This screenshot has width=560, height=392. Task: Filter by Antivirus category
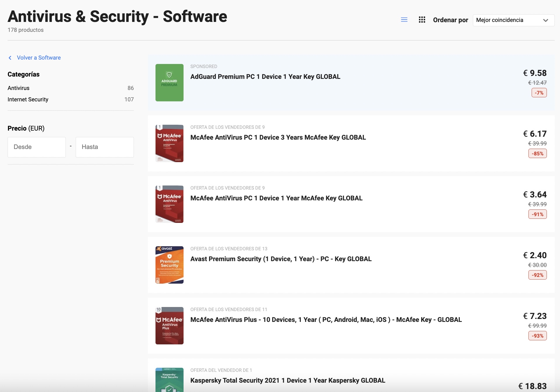coord(18,88)
